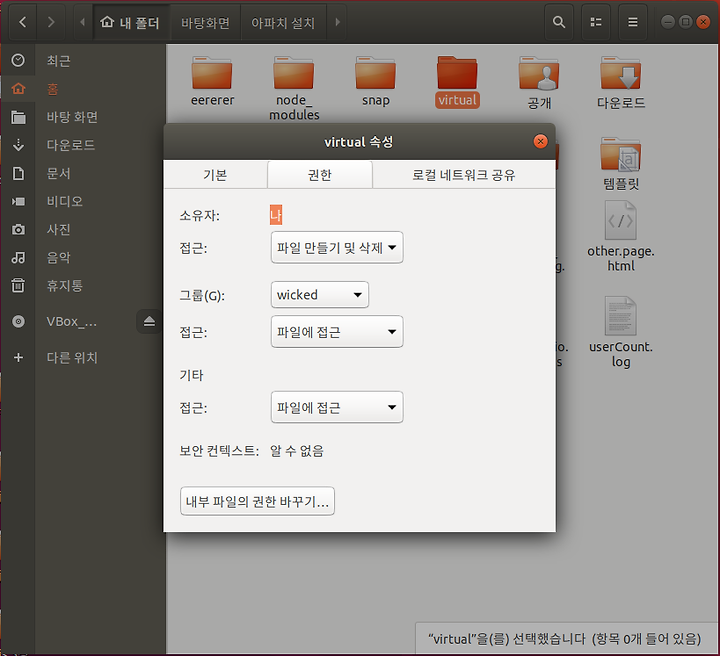Click the 사진 camera icon in sidebar
This screenshot has width=720, height=656.
click(x=18, y=230)
